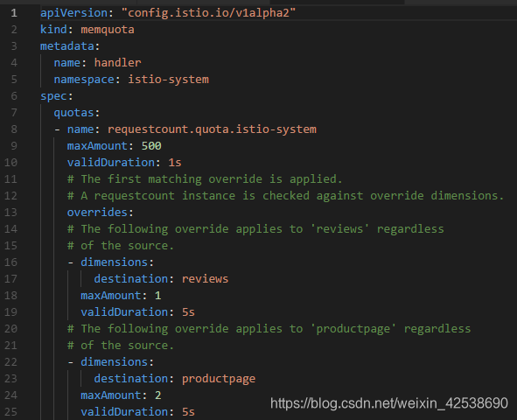Image resolution: width=517 pixels, height=420 pixels.
Task: Click 'of the source.' comment on line 21
Action: [x=121, y=346]
